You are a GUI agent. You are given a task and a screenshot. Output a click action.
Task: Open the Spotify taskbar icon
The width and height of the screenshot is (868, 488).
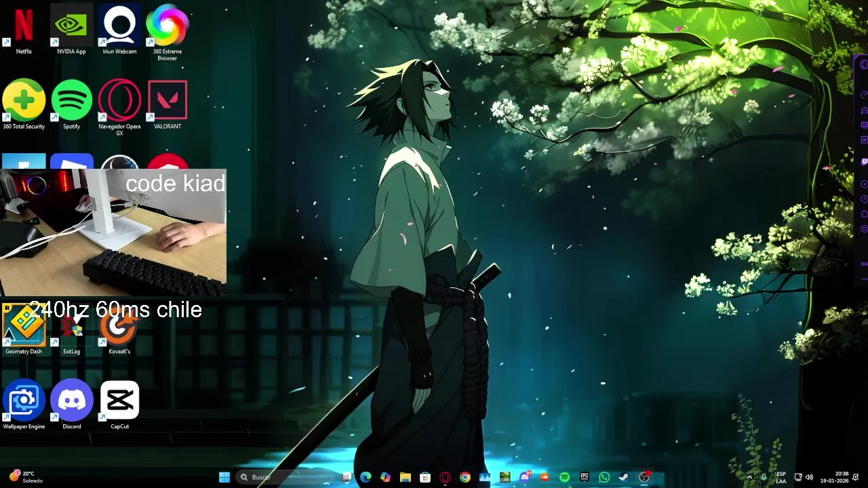(x=565, y=477)
